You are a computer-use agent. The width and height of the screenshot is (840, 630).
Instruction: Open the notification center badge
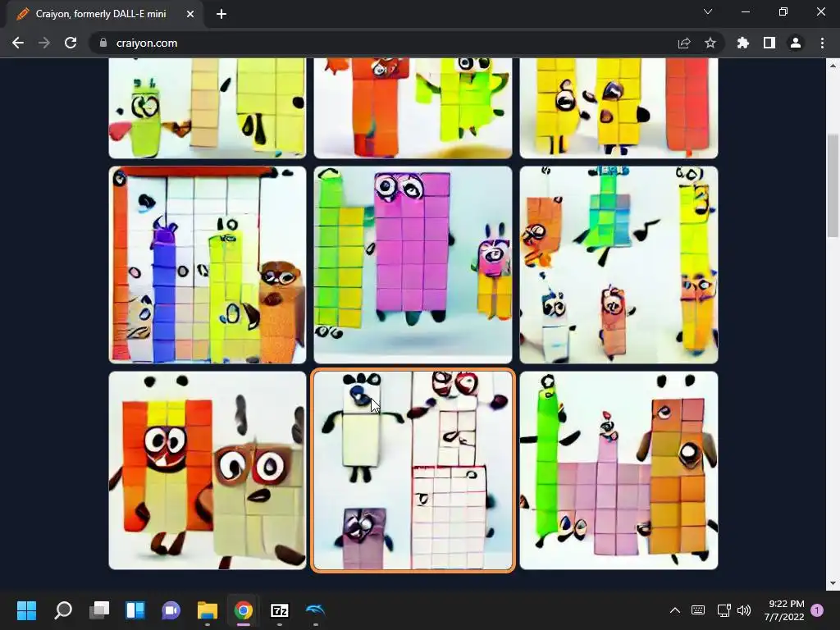tap(817, 610)
